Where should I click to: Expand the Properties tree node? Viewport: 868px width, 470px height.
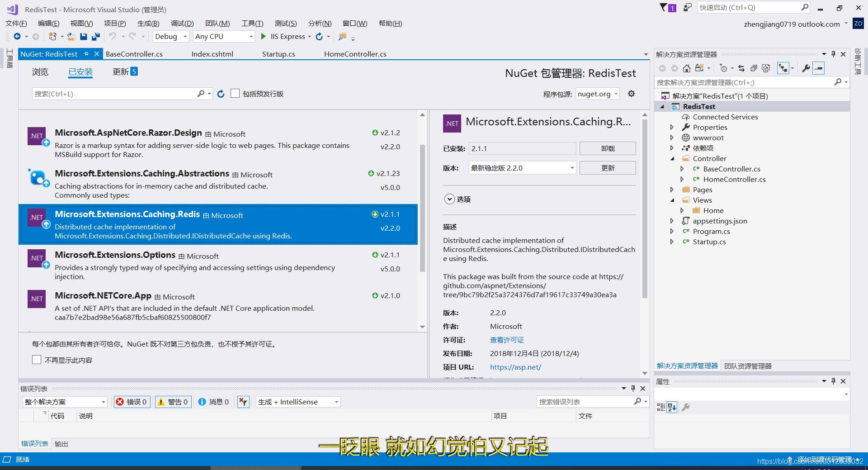(x=672, y=127)
